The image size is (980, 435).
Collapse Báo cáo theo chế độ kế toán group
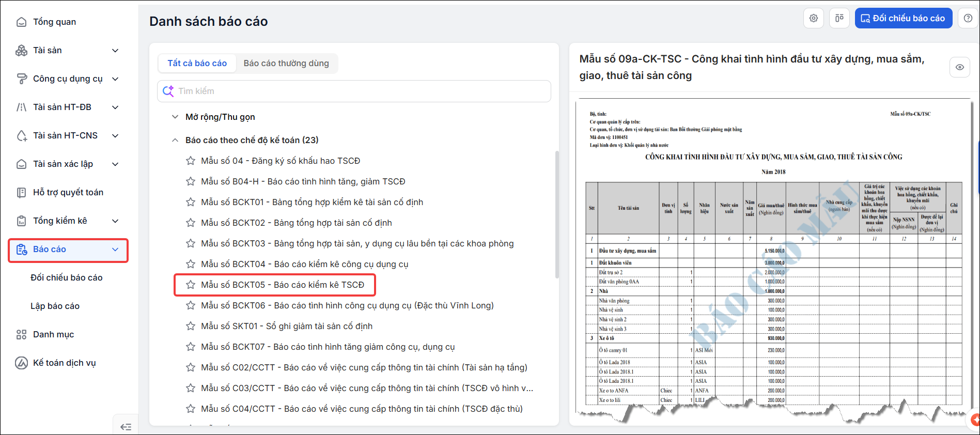175,140
